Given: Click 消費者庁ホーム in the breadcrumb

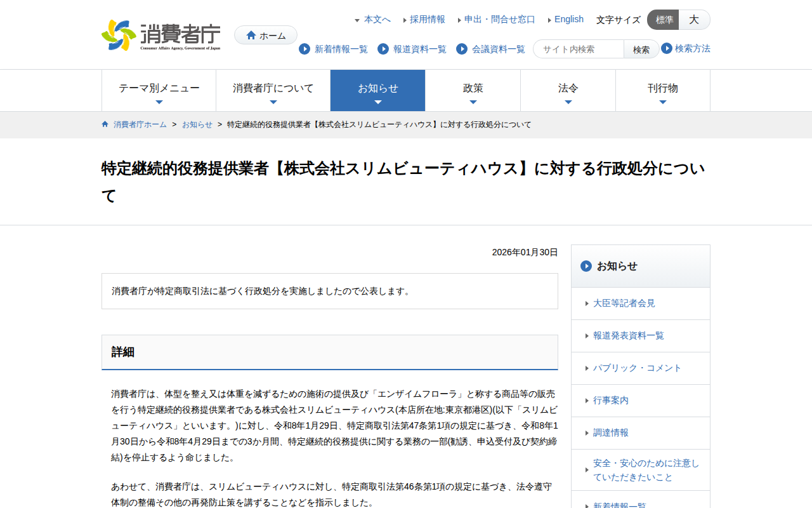Looking at the screenshot, I should (x=140, y=124).
